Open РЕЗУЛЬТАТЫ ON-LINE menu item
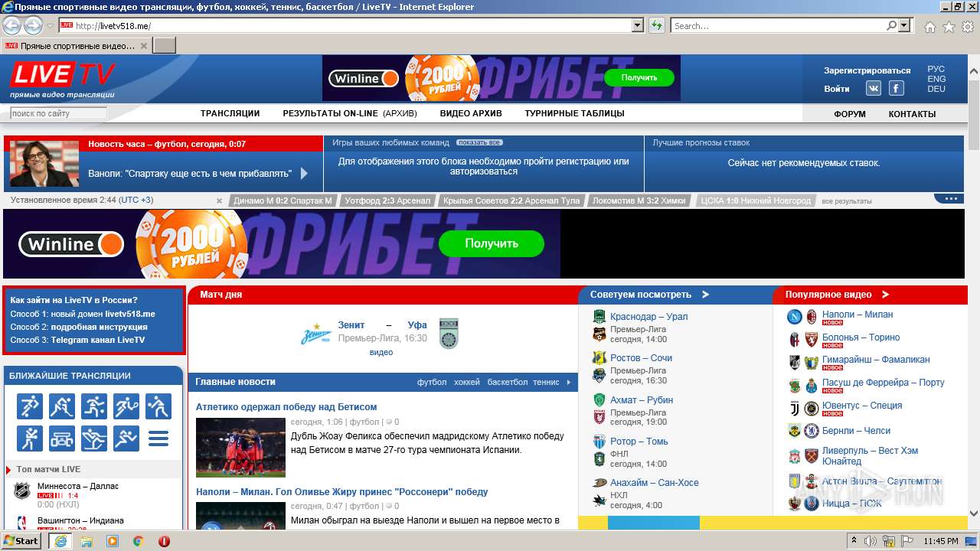 330,113
